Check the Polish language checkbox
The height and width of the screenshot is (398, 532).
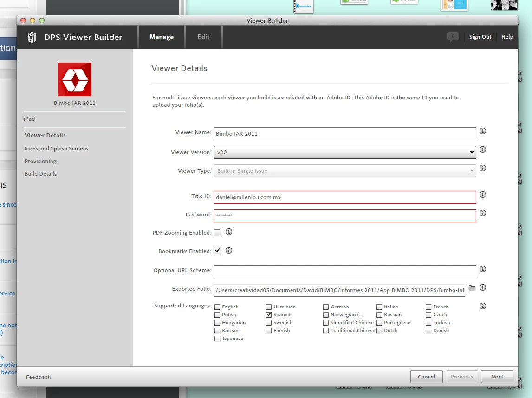[217, 315]
